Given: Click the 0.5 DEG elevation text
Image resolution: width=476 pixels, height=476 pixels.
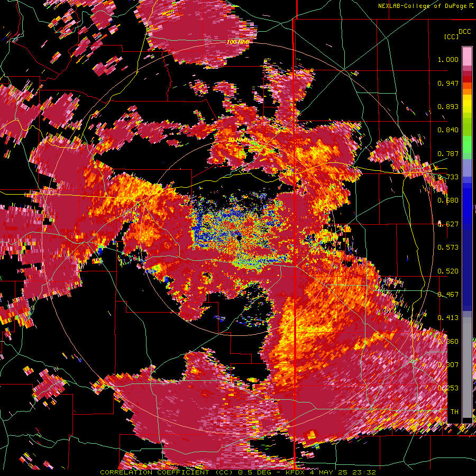Looking at the screenshot, I should 254,472.
